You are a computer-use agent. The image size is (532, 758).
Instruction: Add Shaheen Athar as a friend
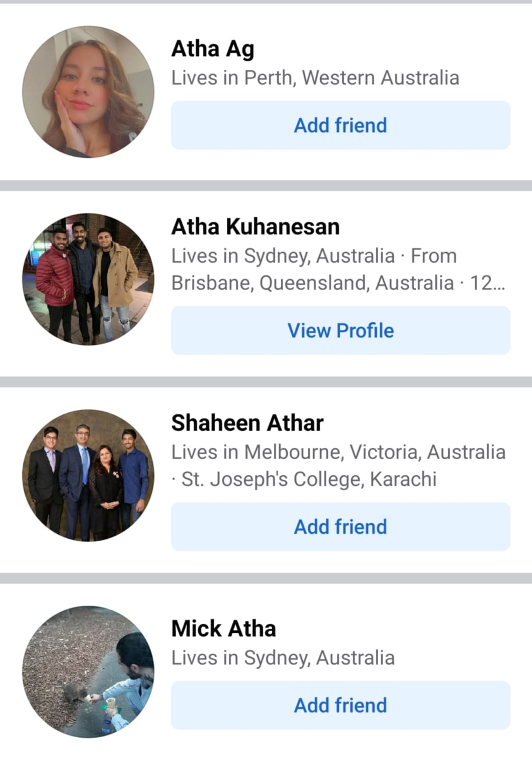click(x=341, y=527)
